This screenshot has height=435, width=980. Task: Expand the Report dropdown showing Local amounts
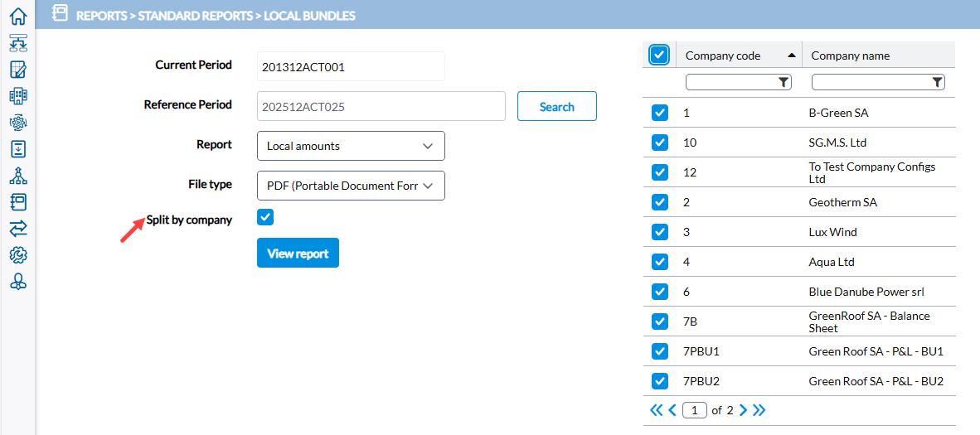pos(351,146)
